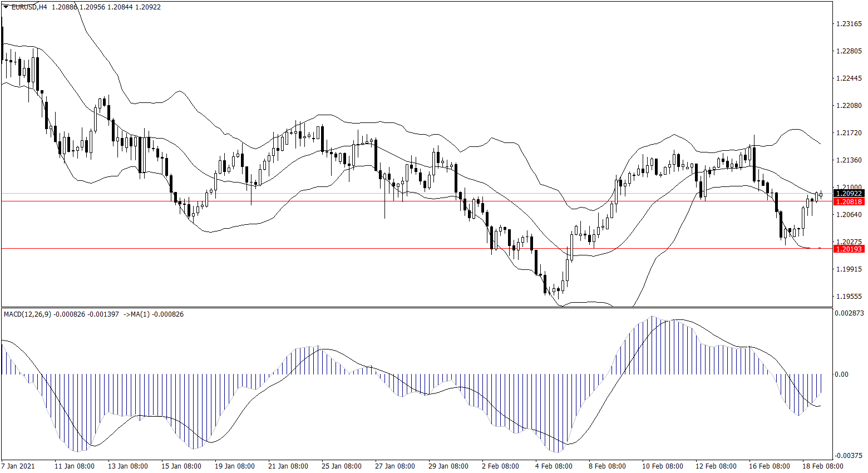
Task: Select the red 1.20818 price tag
Action: pos(849,201)
